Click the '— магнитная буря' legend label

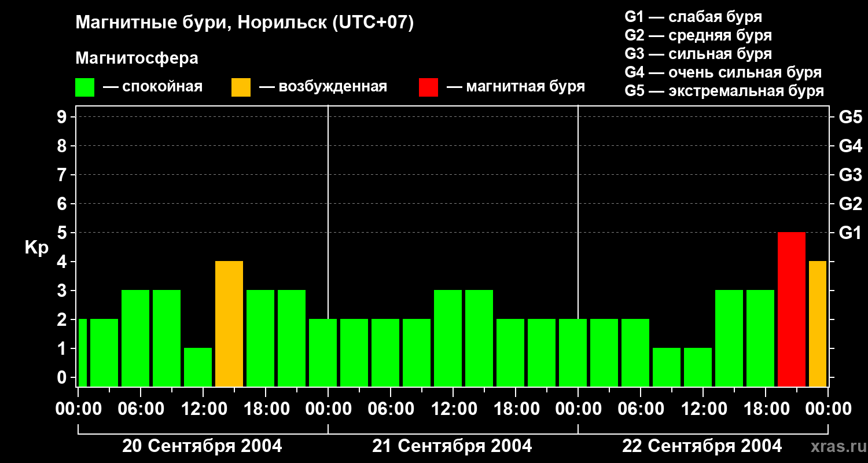(x=516, y=87)
